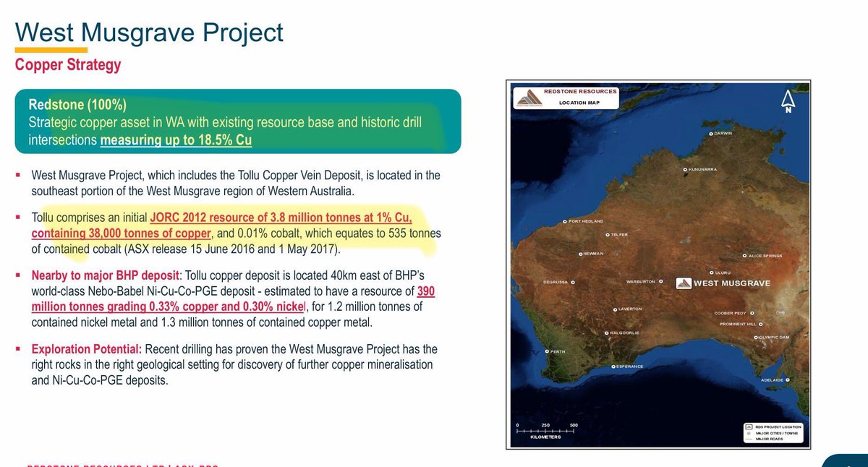The height and width of the screenshot is (467, 868).
Task: Click the 'COOBER PEDY' map label
Action: (730, 313)
